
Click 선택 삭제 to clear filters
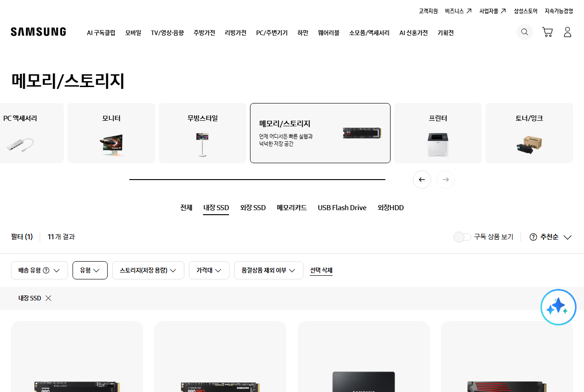321,270
